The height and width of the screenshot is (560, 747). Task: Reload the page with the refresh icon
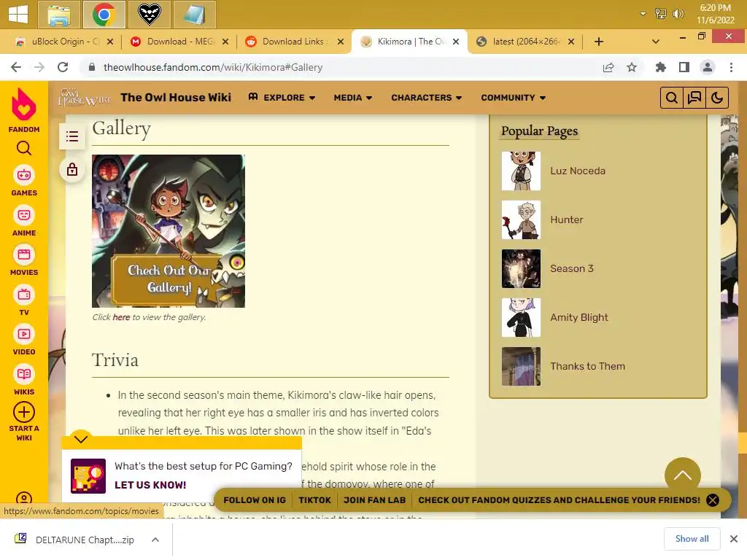(63, 67)
